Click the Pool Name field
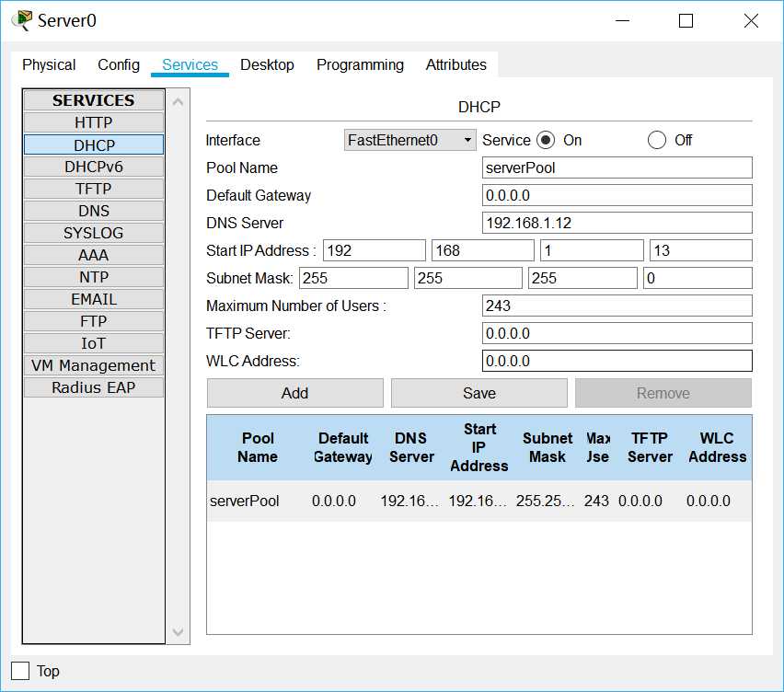Viewport: 784px width, 692px height. click(x=617, y=167)
